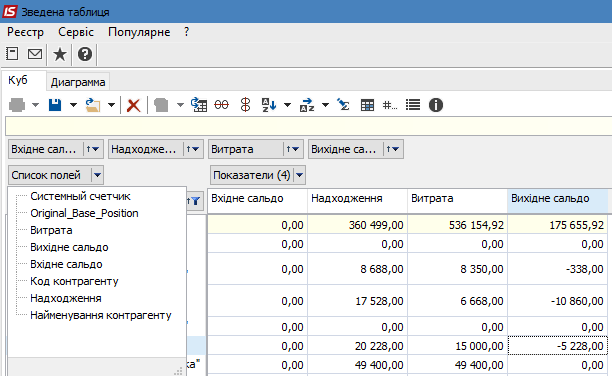The image size is (612, 376).
Task: Click the grayed printer icon
Action: pyautogui.click(x=17, y=105)
